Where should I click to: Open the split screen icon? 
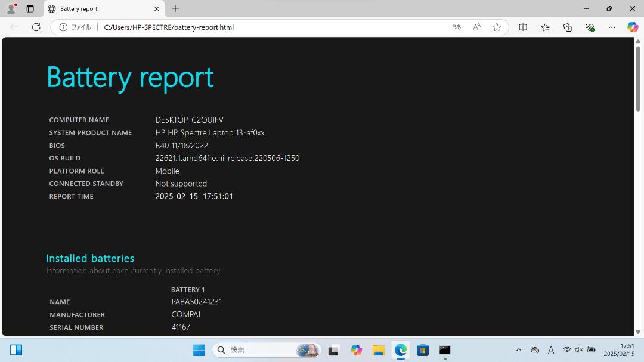click(523, 27)
